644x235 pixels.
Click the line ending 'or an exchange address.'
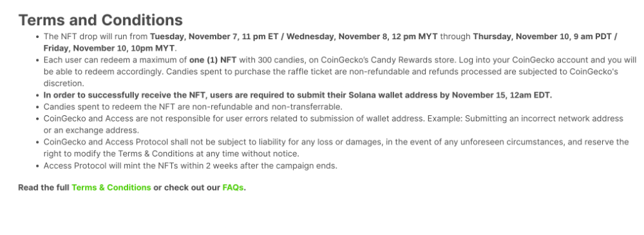point(91,131)
